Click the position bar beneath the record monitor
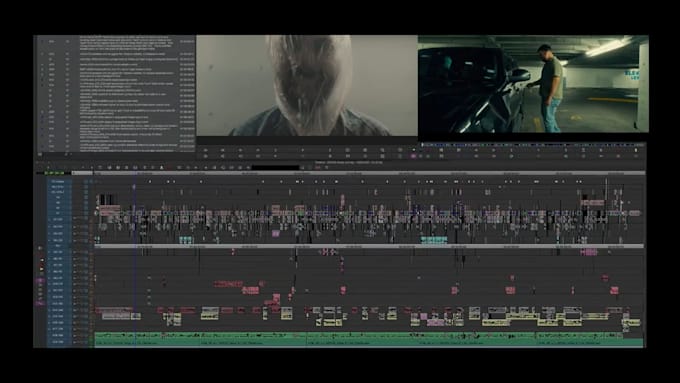This screenshot has height=383, width=680. pyautogui.click(x=533, y=144)
